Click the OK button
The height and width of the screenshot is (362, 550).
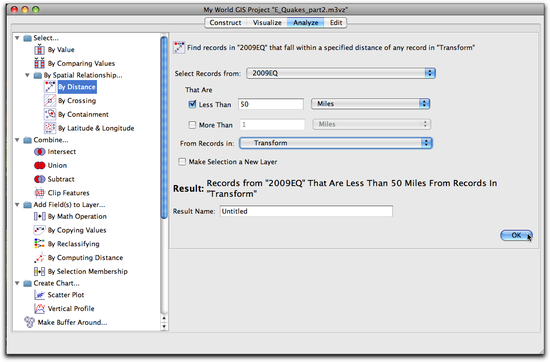[x=516, y=235]
